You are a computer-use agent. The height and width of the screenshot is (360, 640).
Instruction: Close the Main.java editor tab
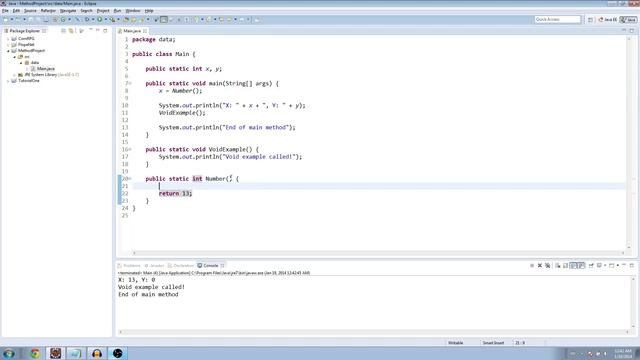click(145, 31)
